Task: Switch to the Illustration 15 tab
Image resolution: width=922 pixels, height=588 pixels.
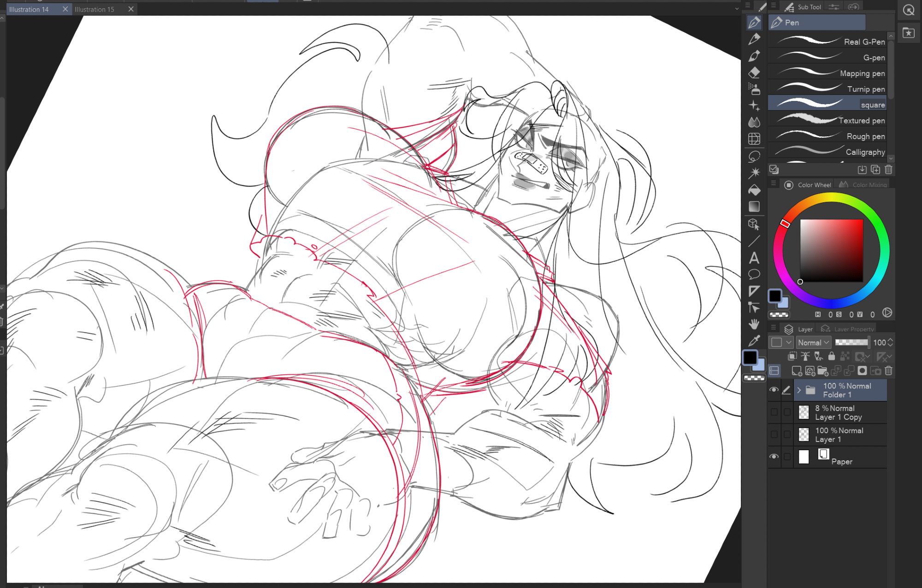Action: [95, 9]
